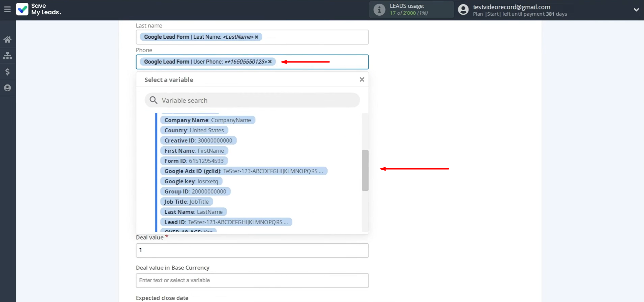644x302 pixels.
Task: Click the Save My Leads logo
Action: tap(39, 9)
